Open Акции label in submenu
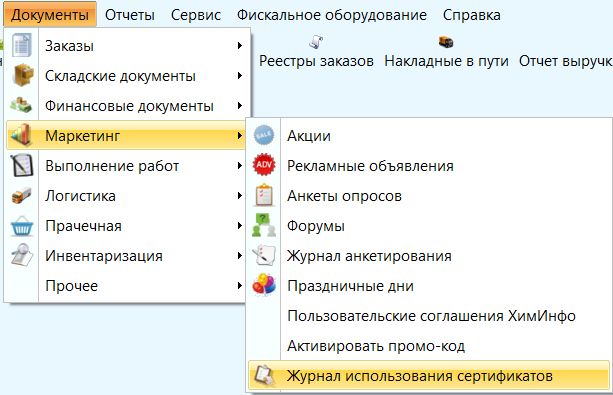613x395 pixels. (309, 136)
